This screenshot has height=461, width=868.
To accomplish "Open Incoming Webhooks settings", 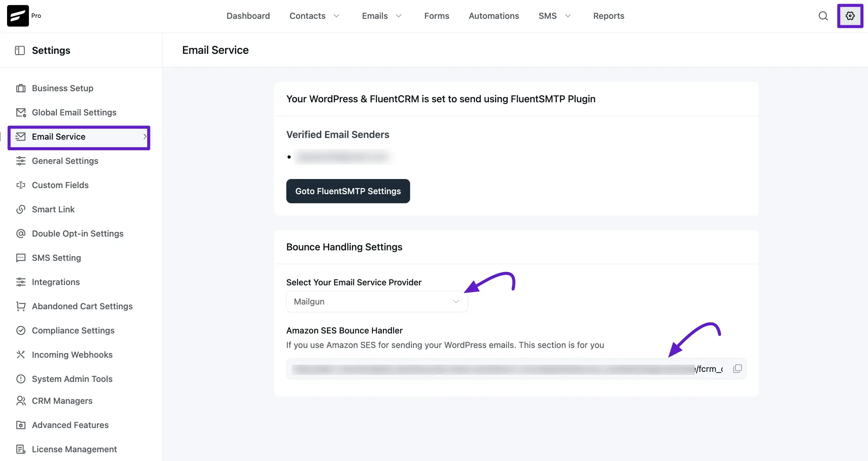I will (x=72, y=355).
